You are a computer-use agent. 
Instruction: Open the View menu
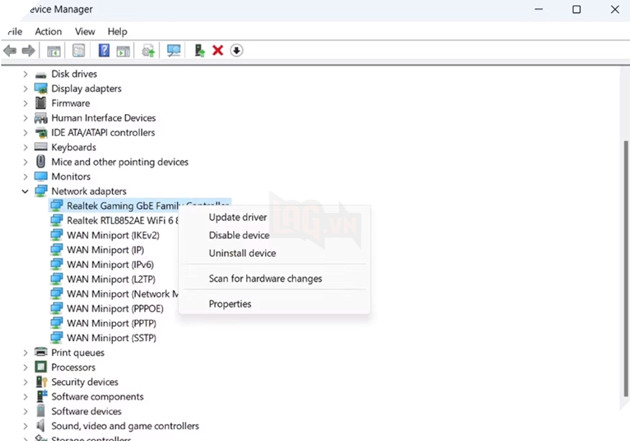tap(85, 31)
